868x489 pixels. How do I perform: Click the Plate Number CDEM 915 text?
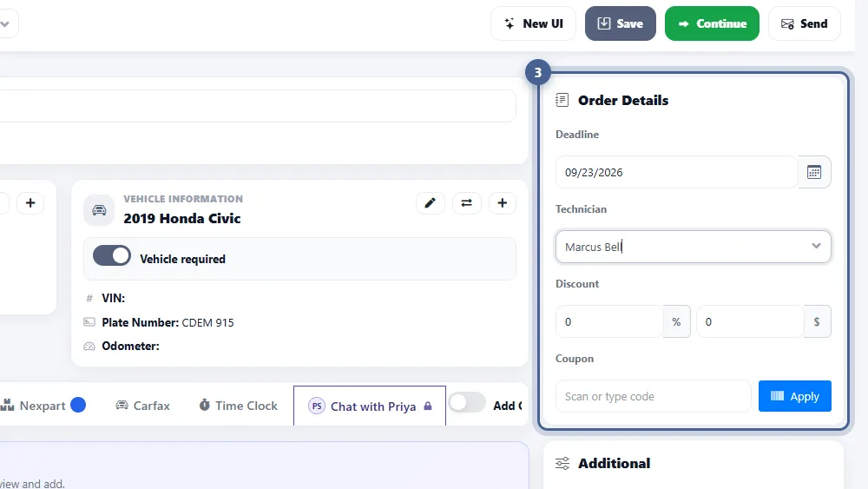point(168,322)
